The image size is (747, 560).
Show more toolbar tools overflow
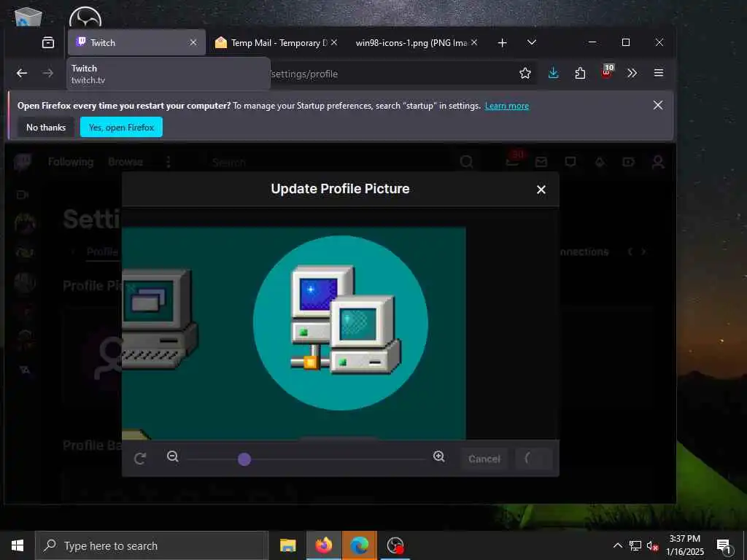pyautogui.click(x=632, y=73)
